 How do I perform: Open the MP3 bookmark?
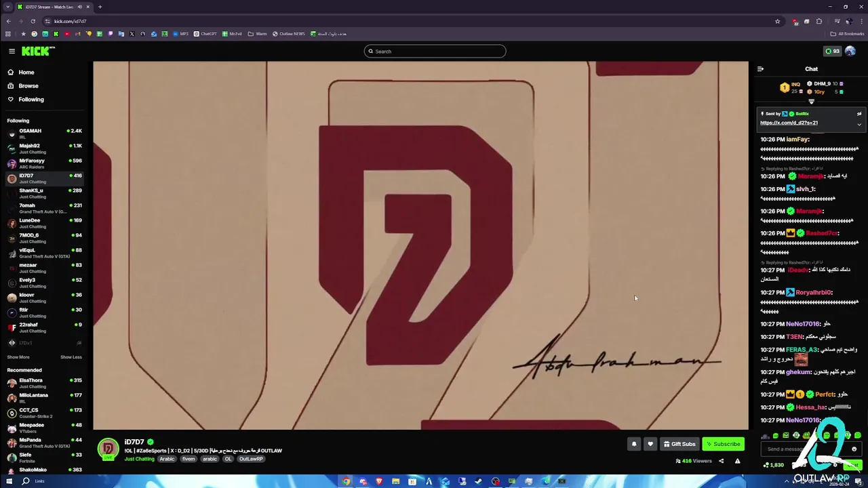[x=180, y=34]
